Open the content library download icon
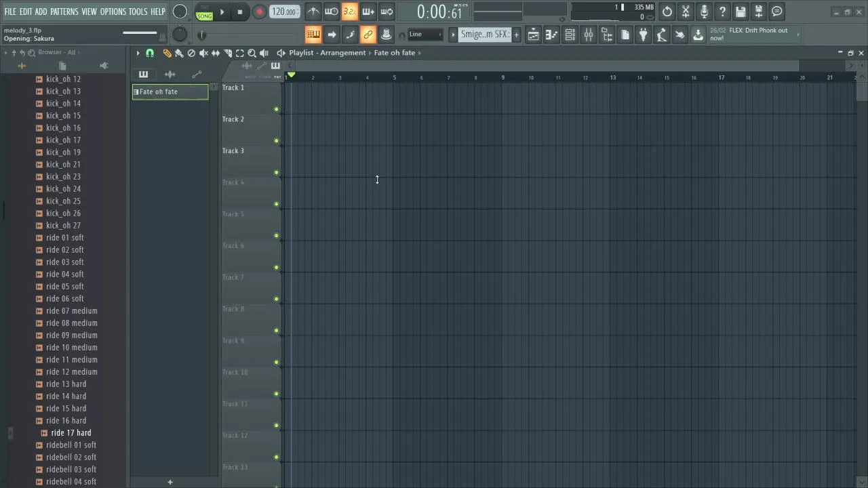This screenshot has height=488, width=868. point(698,35)
